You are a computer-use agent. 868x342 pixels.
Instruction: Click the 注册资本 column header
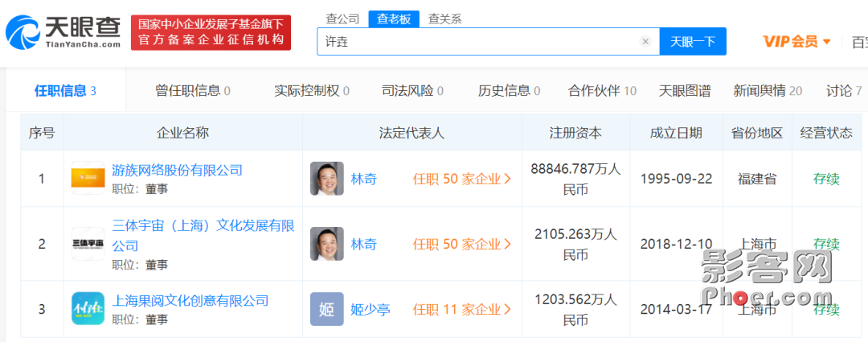tap(575, 133)
